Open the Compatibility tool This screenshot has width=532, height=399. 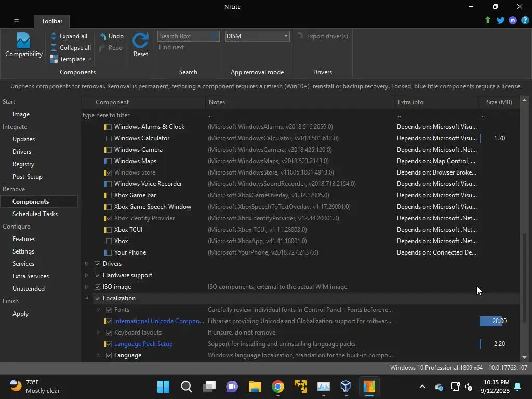tap(23, 45)
